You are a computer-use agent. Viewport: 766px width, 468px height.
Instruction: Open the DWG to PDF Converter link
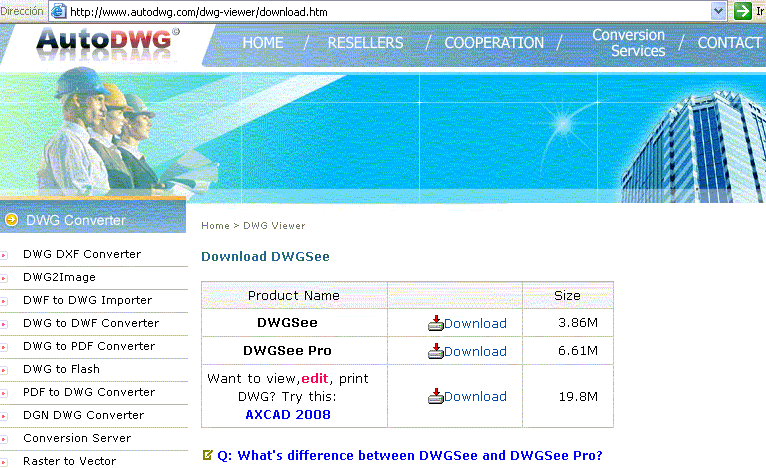pyautogui.click(x=89, y=346)
